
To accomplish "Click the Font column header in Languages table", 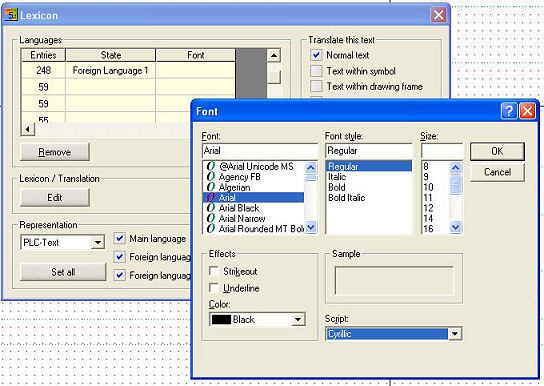I will pos(196,55).
